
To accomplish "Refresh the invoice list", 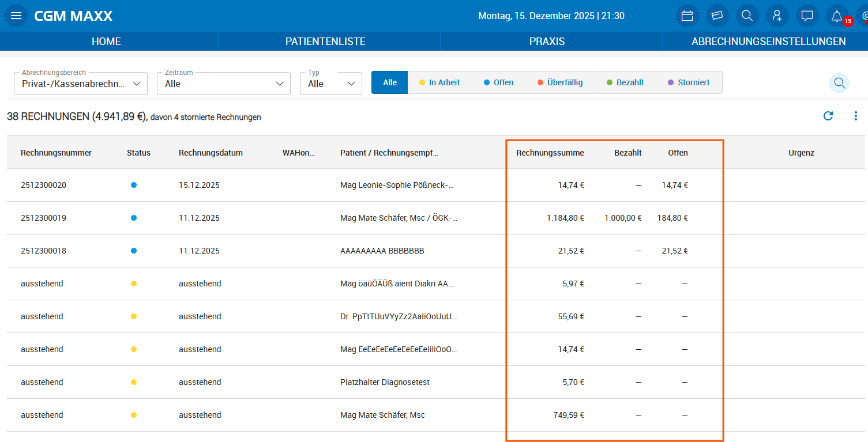I will point(828,116).
